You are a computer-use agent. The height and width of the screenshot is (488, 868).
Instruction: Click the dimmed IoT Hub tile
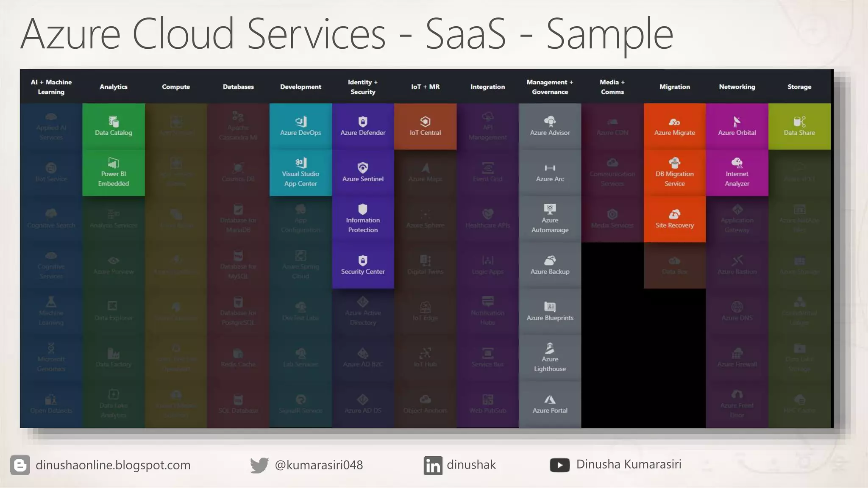(x=425, y=358)
